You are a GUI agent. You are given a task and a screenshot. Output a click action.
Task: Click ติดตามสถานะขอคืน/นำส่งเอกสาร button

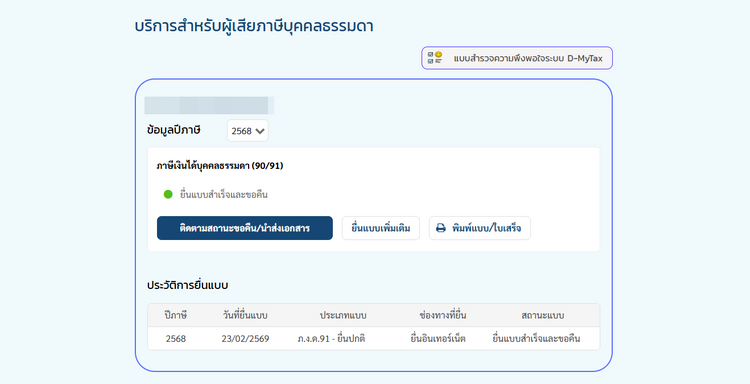pyautogui.click(x=244, y=228)
